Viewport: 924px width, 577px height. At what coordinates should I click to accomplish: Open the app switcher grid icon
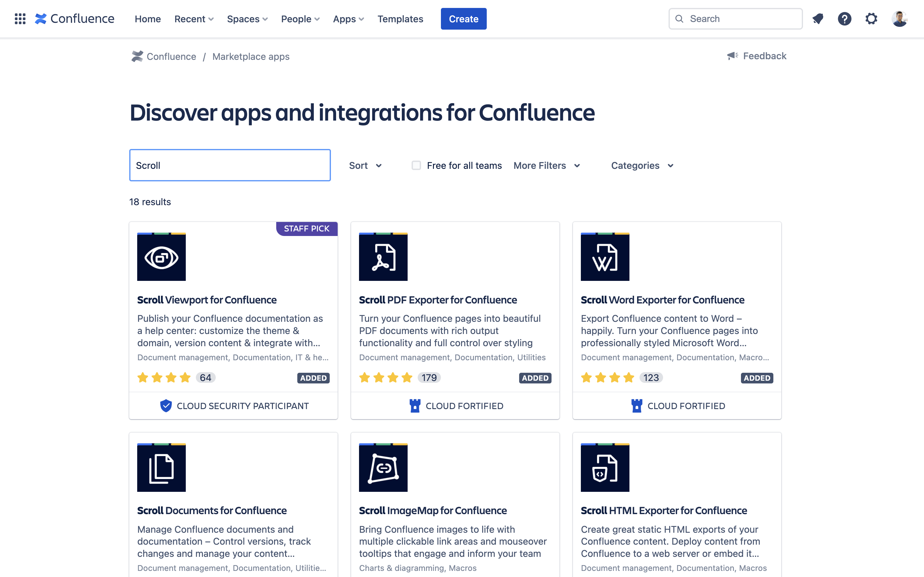[20, 19]
